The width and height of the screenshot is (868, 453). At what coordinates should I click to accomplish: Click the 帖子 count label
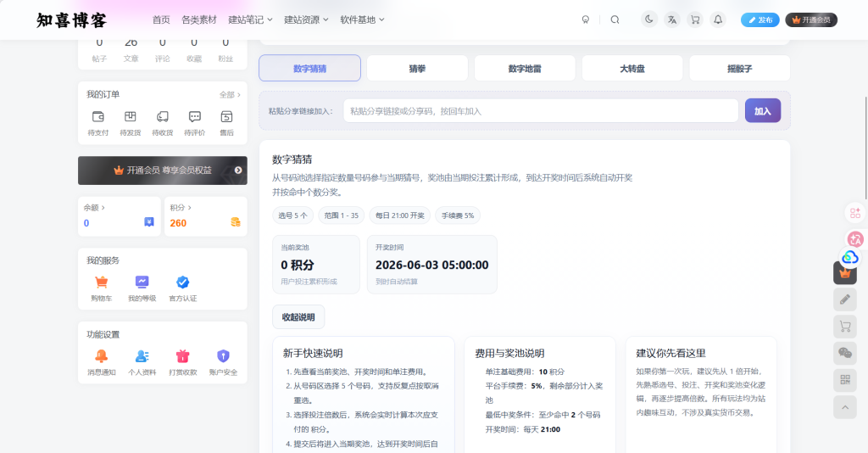point(99,59)
